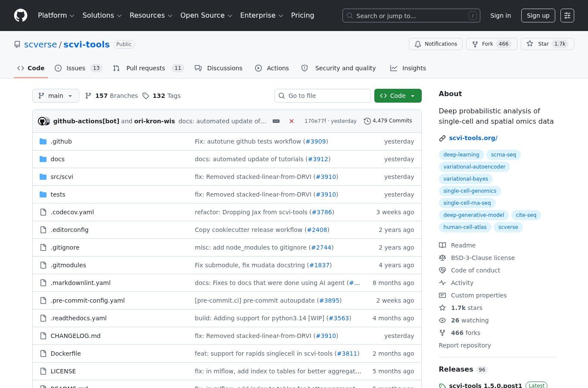Image resolution: width=588 pixels, height=388 pixels.
Task: Open the Pricing link
Action: point(302,16)
